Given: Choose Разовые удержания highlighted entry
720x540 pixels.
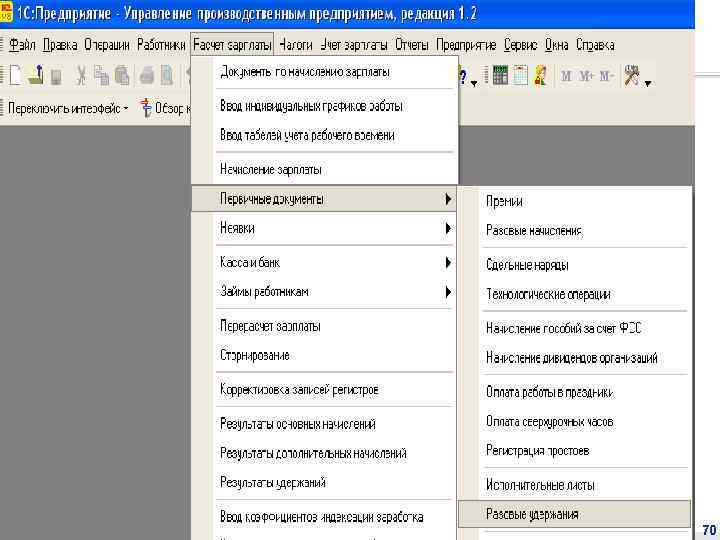Looking at the screenshot, I should point(575,514).
